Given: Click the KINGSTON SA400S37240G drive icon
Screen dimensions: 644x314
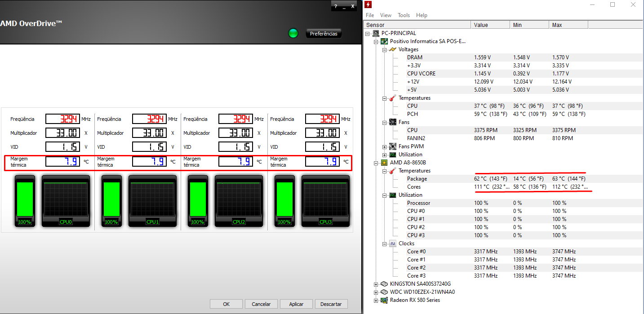Looking at the screenshot, I should [385, 284].
